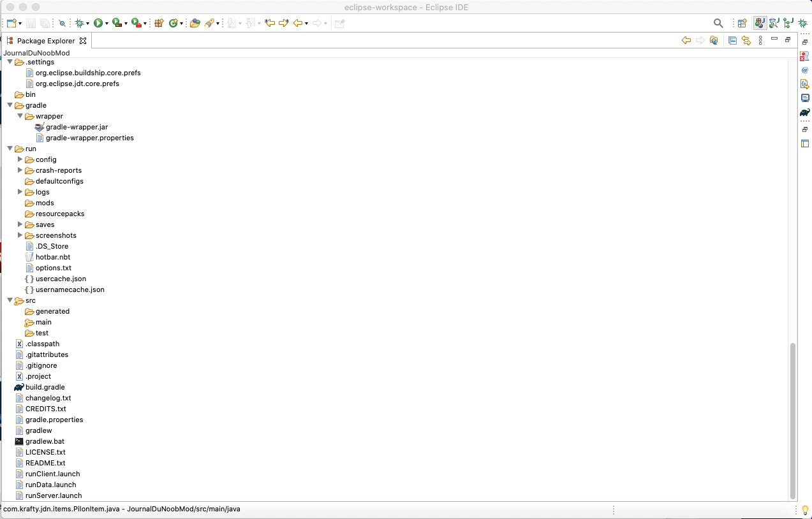This screenshot has height=519, width=812.
Task: Click the Search magnifier icon
Action: coord(718,23)
